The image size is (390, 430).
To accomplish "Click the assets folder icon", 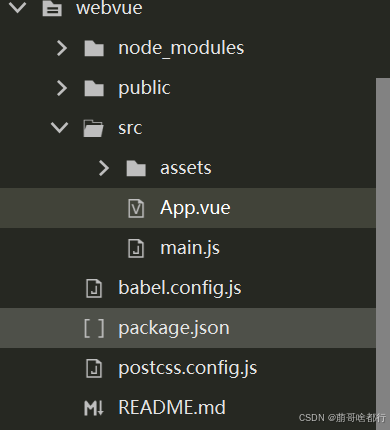I will click(x=136, y=168).
